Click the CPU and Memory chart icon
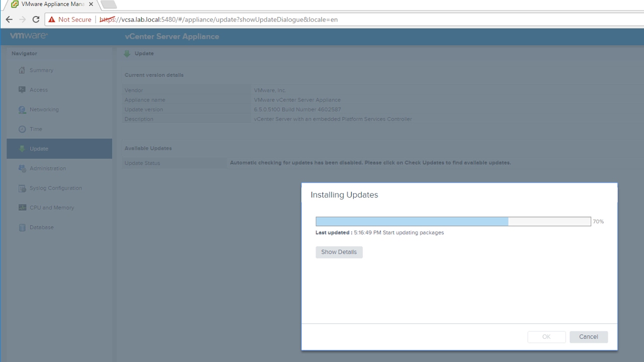Screen dimensions: 644x362 (x=22, y=208)
